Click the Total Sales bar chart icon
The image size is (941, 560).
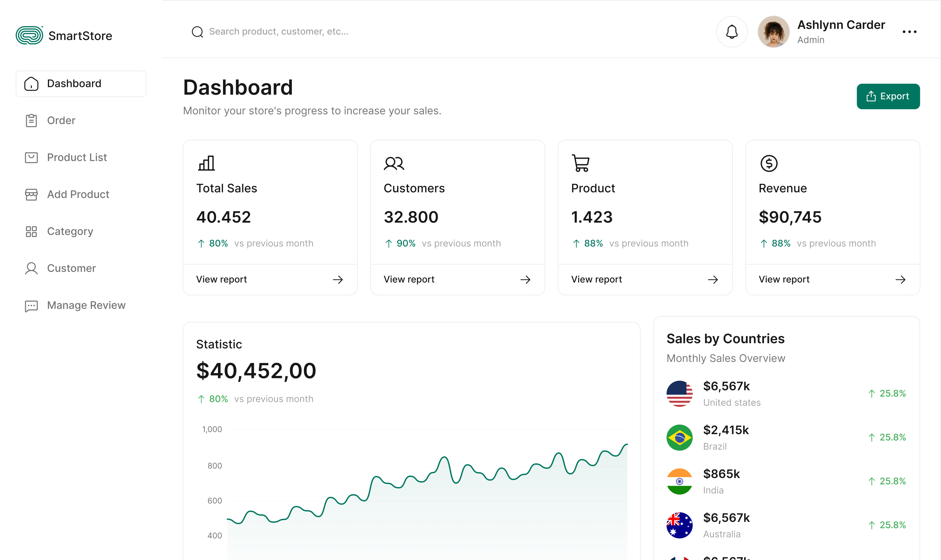coord(207,163)
